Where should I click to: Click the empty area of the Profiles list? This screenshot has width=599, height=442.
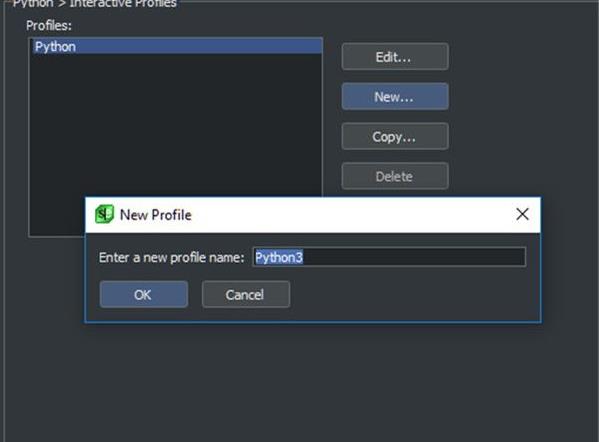pyautogui.click(x=176, y=122)
